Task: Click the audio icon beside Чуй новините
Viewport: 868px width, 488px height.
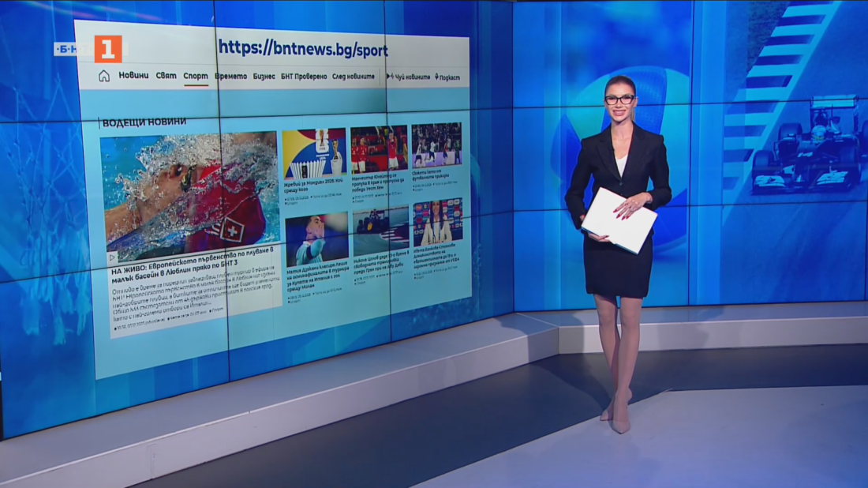Action: tap(390, 77)
